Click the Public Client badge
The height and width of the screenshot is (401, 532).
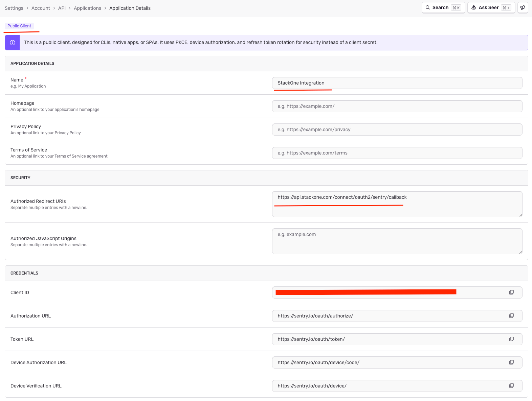point(19,26)
